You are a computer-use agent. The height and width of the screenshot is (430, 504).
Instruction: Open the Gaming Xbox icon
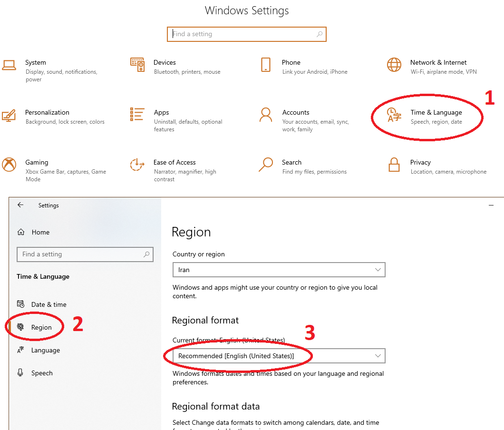pyautogui.click(x=9, y=165)
